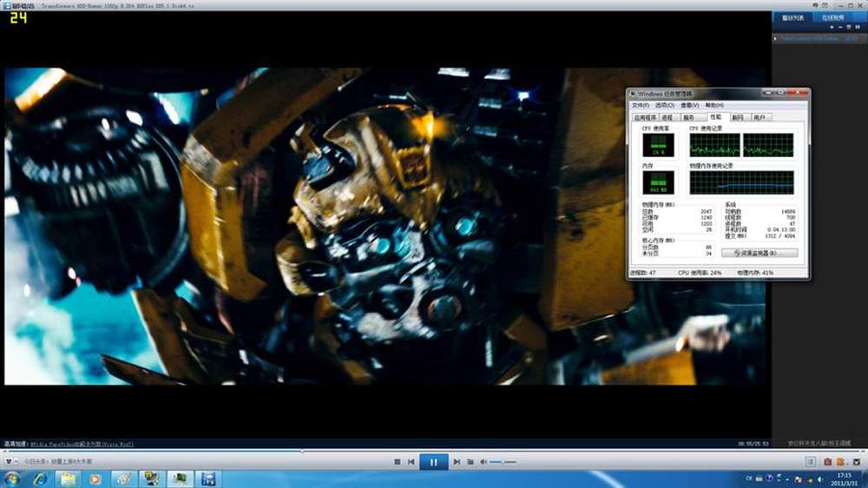Launch Internet Explorer from the taskbar
Screen dimensions: 868x488
40,478
